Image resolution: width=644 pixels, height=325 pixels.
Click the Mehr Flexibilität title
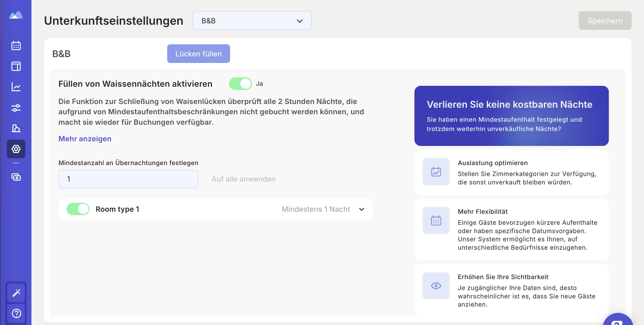pos(483,211)
